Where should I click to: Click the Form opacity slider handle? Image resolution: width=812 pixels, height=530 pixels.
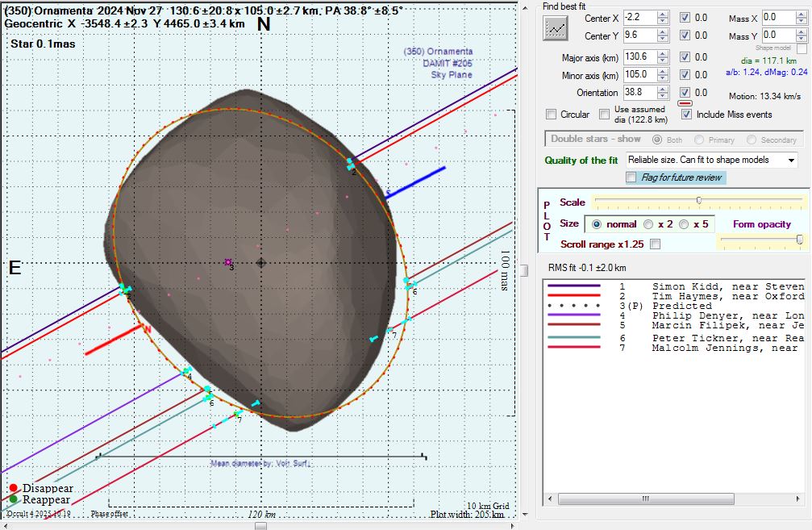click(x=799, y=240)
